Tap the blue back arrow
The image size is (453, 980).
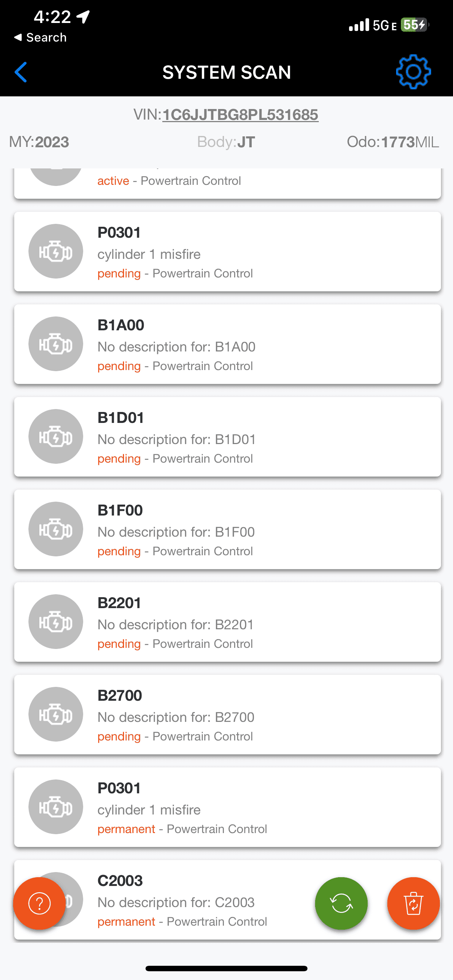[x=21, y=72]
